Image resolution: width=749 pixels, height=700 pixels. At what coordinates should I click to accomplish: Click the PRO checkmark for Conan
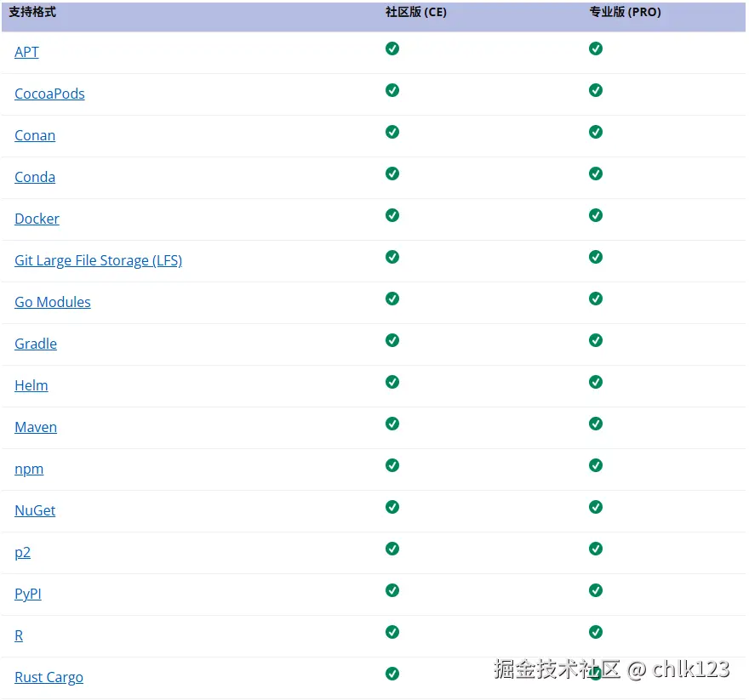point(596,132)
